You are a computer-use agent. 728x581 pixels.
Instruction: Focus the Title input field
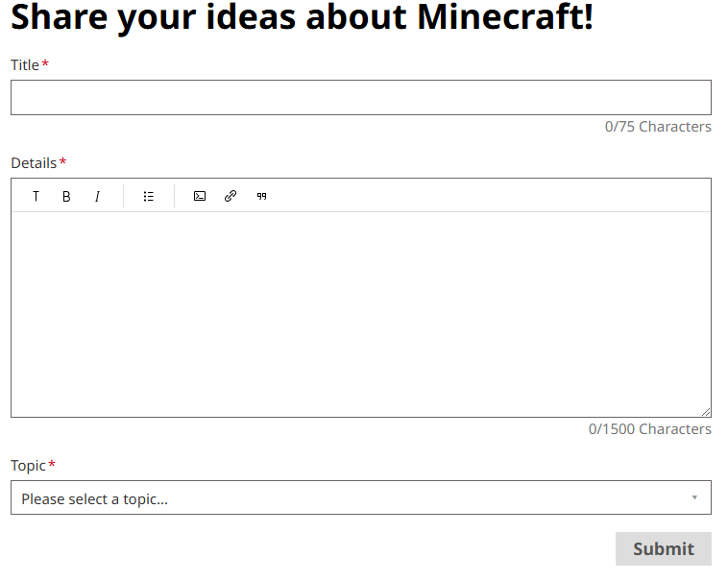pyautogui.click(x=360, y=98)
